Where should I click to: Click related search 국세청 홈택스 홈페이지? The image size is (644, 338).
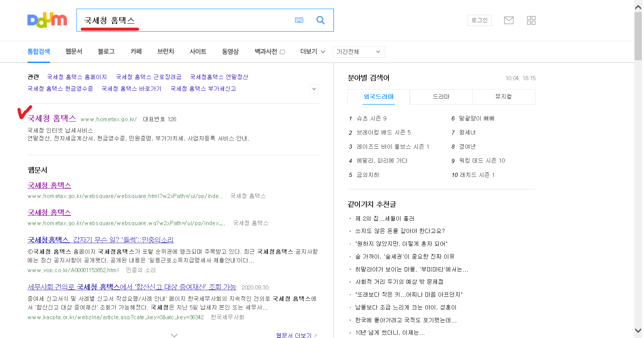[x=77, y=77]
